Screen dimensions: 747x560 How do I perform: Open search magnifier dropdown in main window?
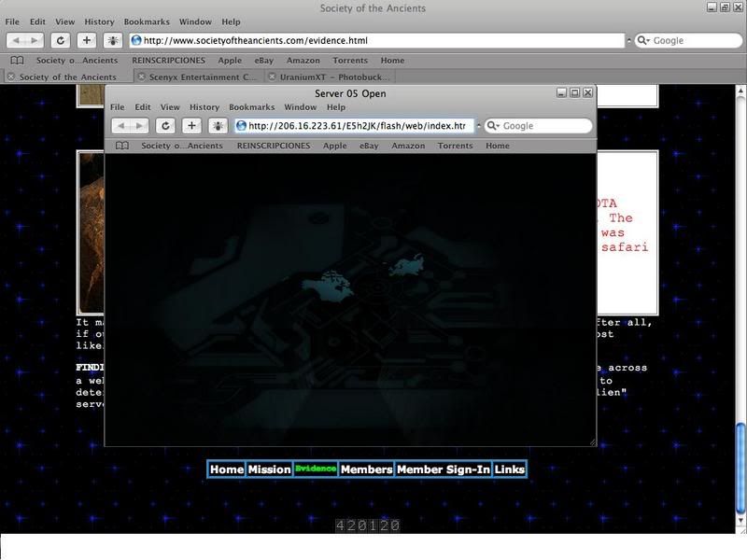pyautogui.click(x=643, y=40)
